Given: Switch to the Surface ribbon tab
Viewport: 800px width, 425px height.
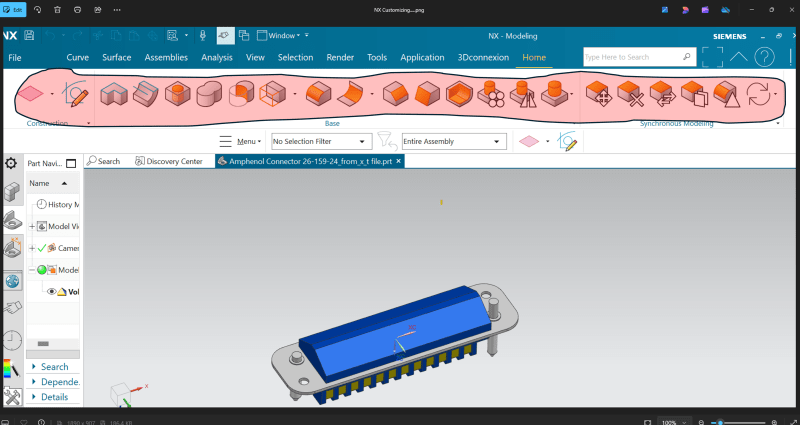Looking at the screenshot, I should click(x=116, y=58).
